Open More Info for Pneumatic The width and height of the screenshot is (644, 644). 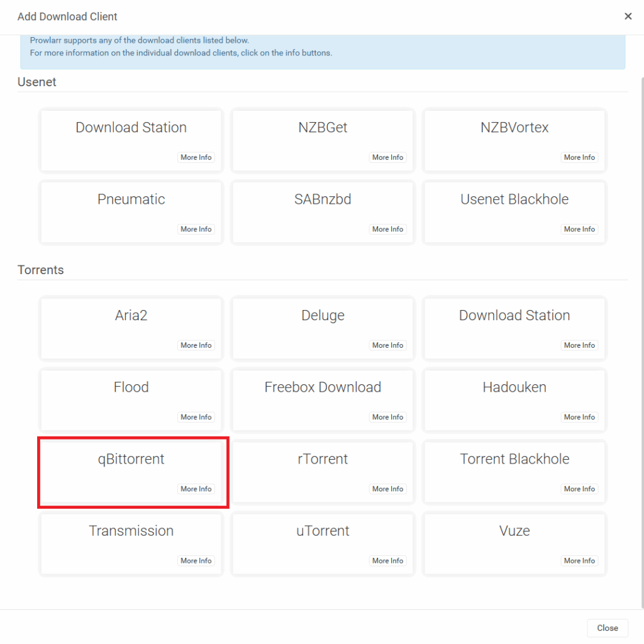[x=196, y=229]
